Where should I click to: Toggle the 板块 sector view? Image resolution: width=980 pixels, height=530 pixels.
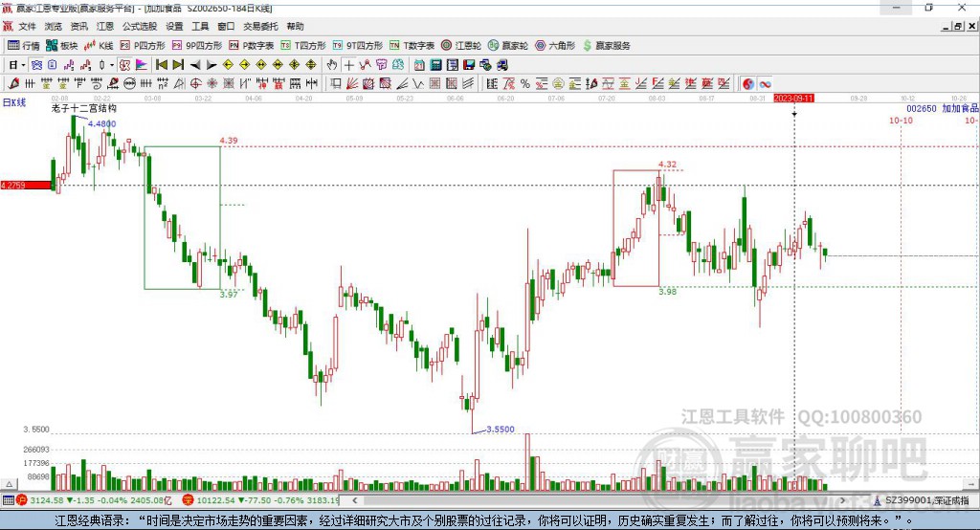coord(62,45)
